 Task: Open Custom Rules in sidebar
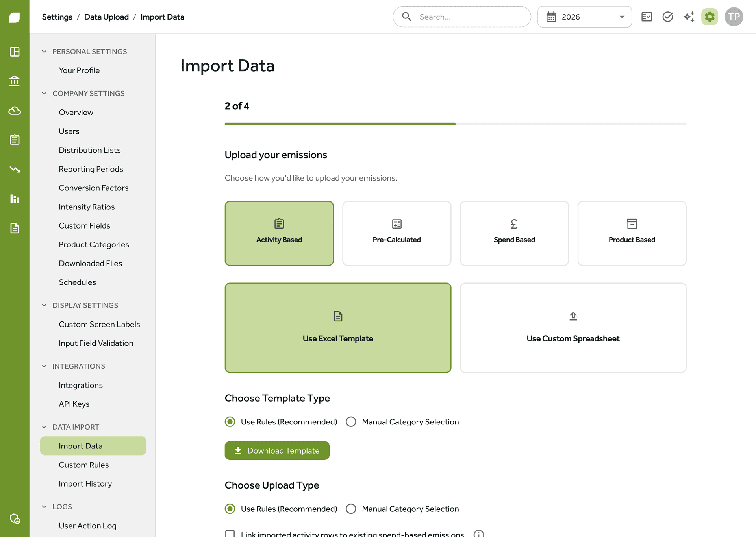coord(84,465)
